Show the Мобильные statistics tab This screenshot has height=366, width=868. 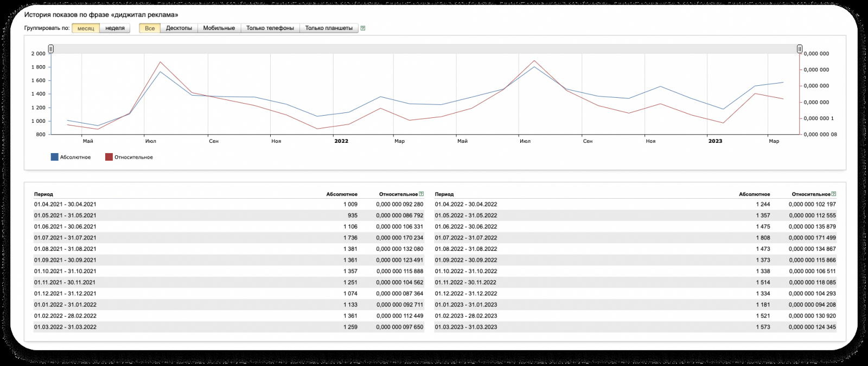pos(219,28)
